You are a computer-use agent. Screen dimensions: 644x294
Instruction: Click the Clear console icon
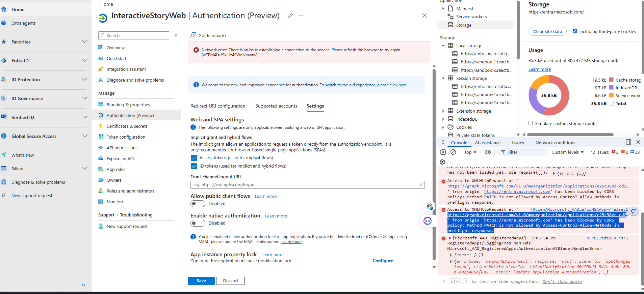[x=453, y=152]
